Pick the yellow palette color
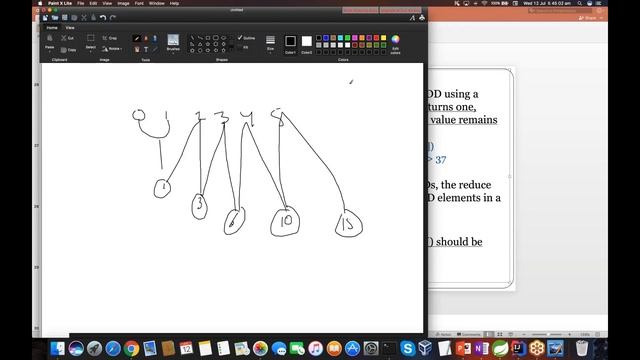640x360 pixels. pos(383,38)
